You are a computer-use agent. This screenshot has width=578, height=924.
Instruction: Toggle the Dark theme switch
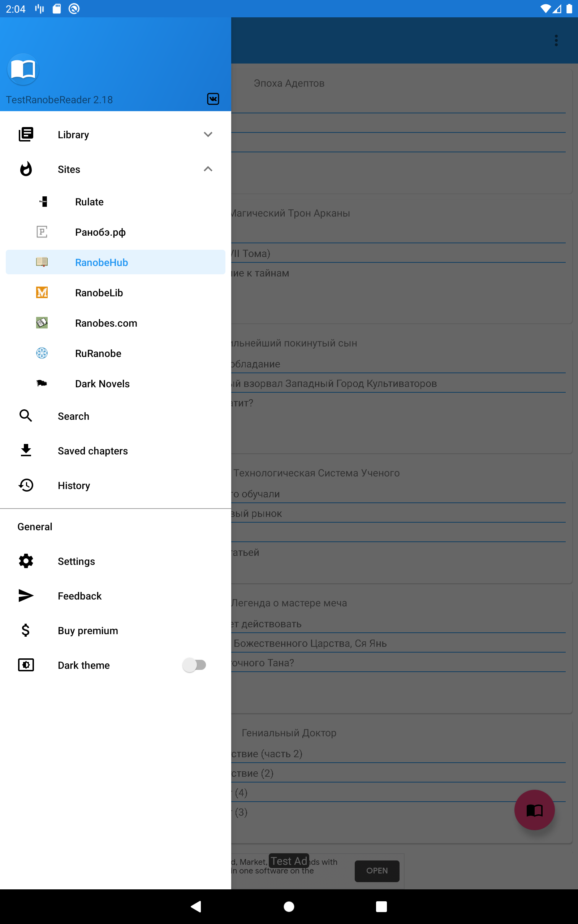coord(194,665)
